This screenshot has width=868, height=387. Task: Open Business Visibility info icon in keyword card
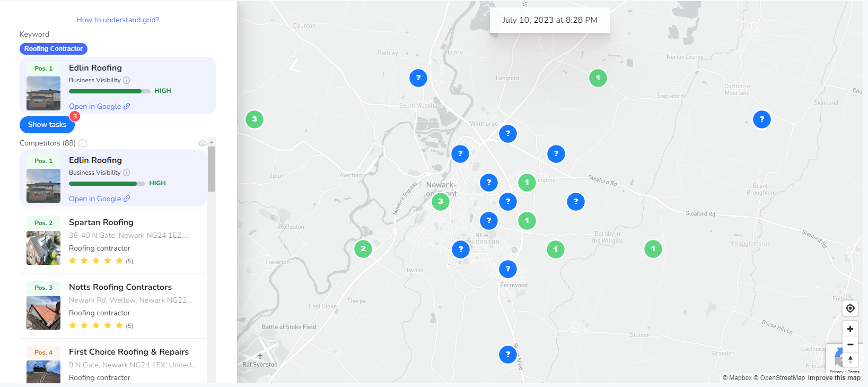coord(126,80)
